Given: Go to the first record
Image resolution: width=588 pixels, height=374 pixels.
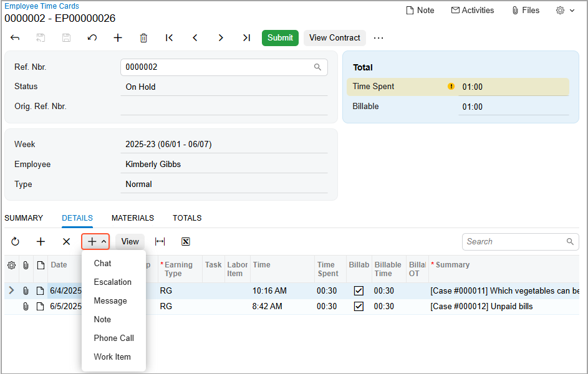Looking at the screenshot, I should tap(169, 38).
